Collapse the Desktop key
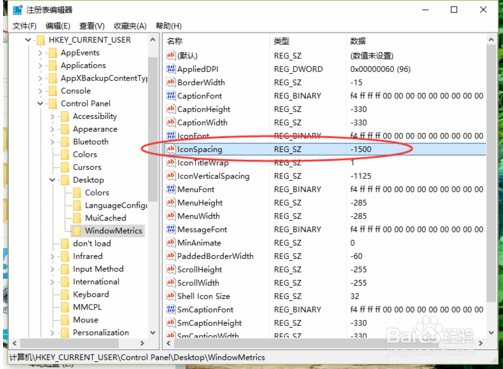Viewport: 503px width, 369px height. tap(52, 180)
